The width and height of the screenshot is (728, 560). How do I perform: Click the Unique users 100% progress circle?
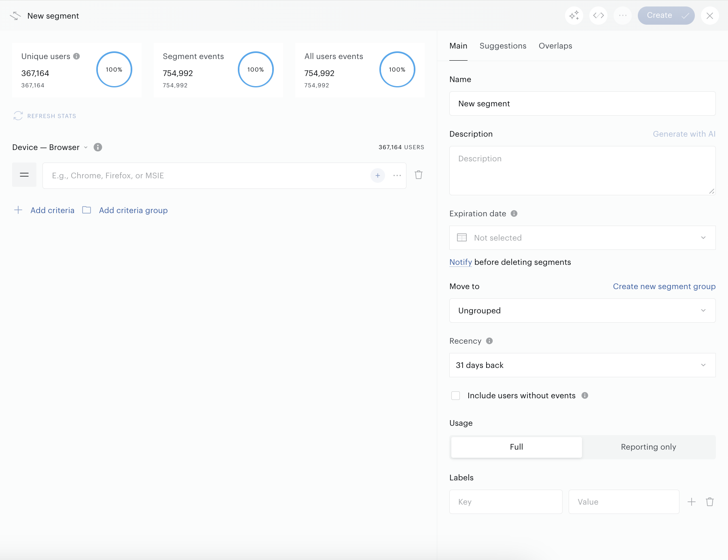click(114, 69)
